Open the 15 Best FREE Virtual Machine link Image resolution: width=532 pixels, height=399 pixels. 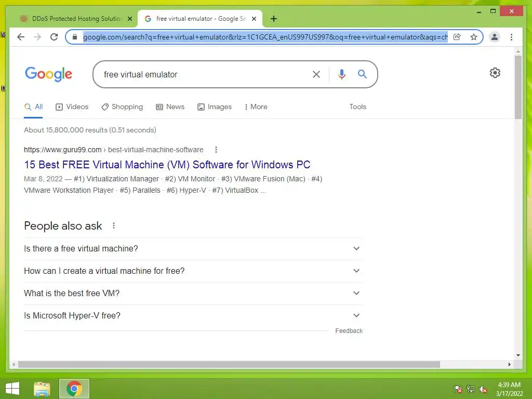click(167, 165)
